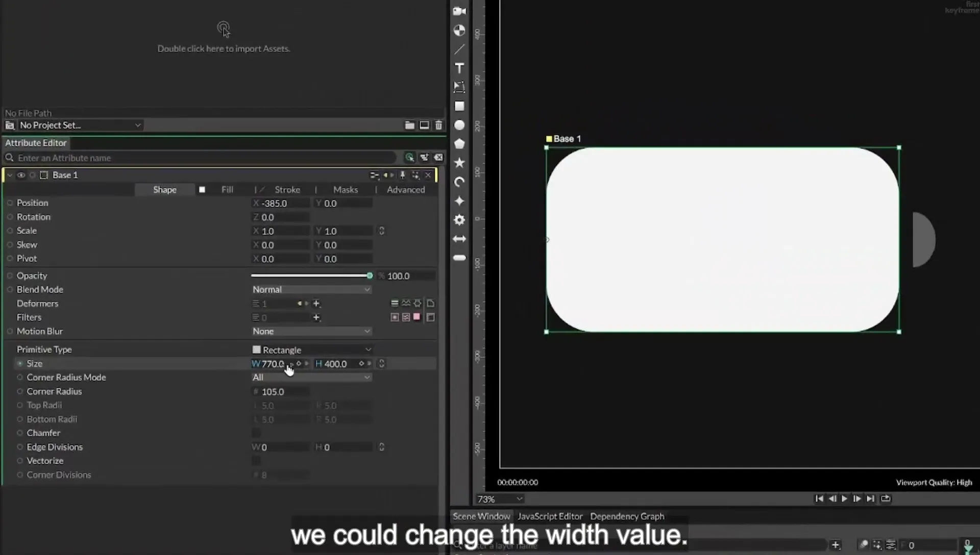Click the Play button in viewport
Viewport: 980px width, 555px height.
[x=844, y=498]
